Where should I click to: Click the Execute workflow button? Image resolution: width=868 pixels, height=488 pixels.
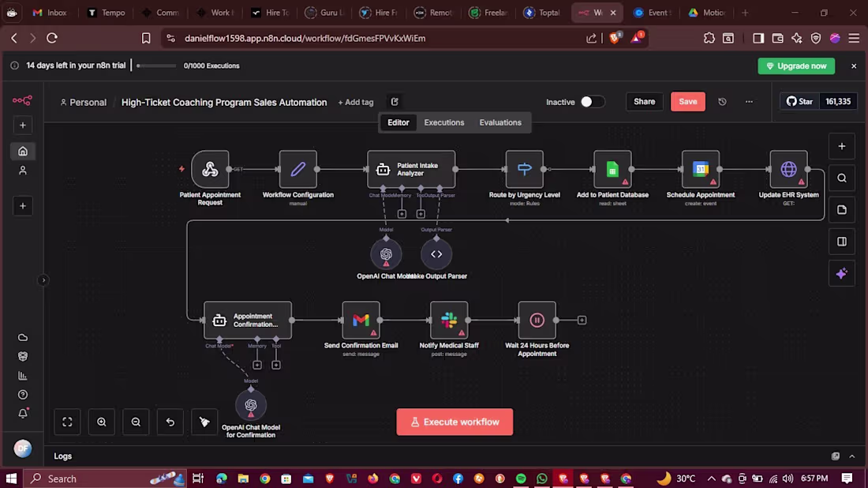click(455, 422)
